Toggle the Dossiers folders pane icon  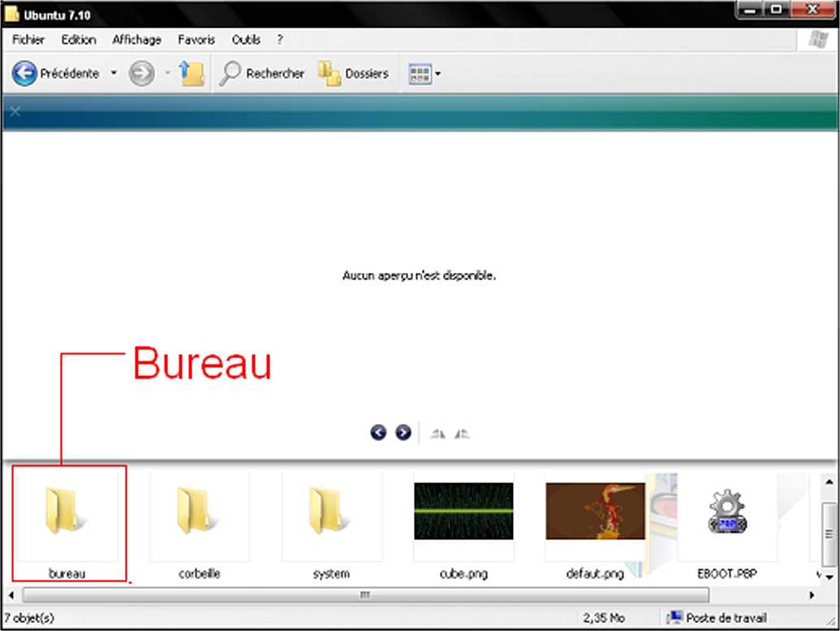coord(330,73)
